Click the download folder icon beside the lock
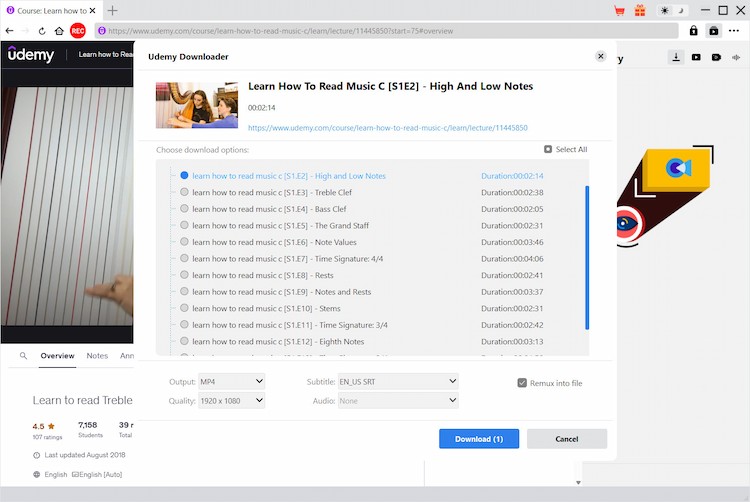750x502 pixels. (x=714, y=31)
